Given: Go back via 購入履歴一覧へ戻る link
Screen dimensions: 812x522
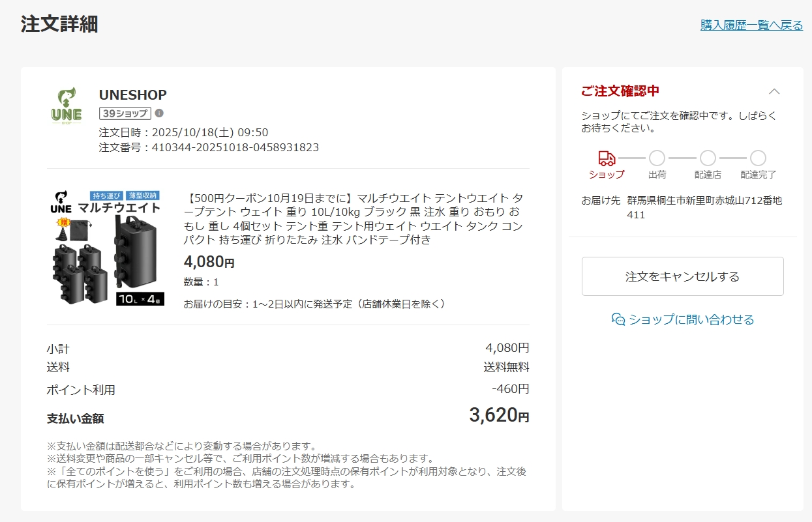Looking at the screenshot, I should [x=751, y=25].
